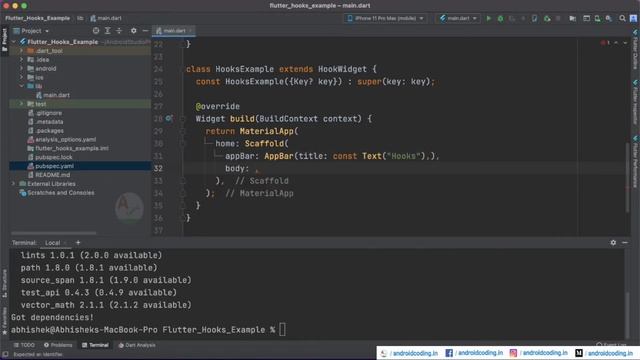Toggle the Favorites tool window side tab
The height and width of the screenshot is (360, 640).
click(4, 321)
